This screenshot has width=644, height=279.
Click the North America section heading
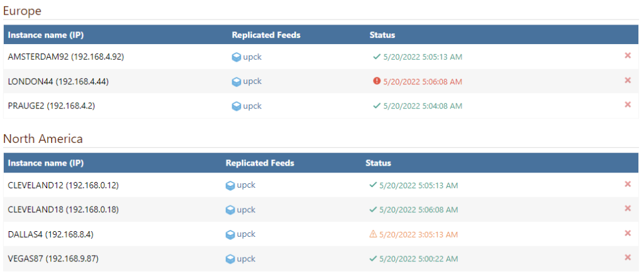(43, 139)
